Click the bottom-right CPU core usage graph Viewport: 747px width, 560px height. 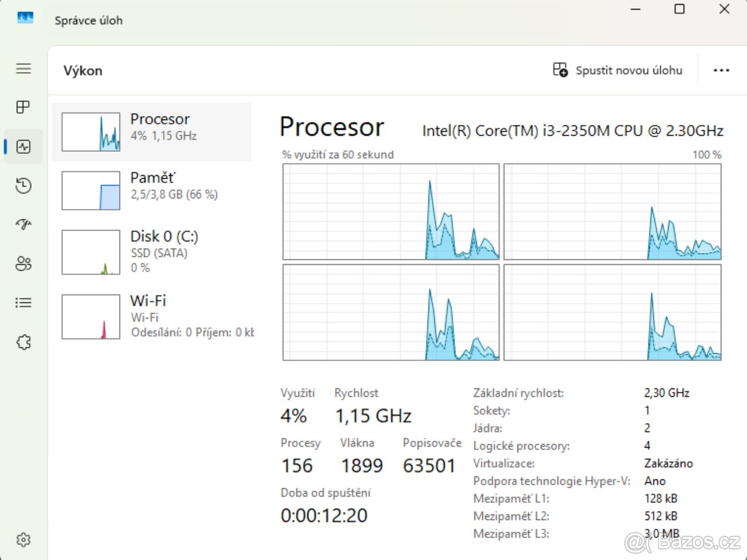pyautogui.click(x=613, y=312)
